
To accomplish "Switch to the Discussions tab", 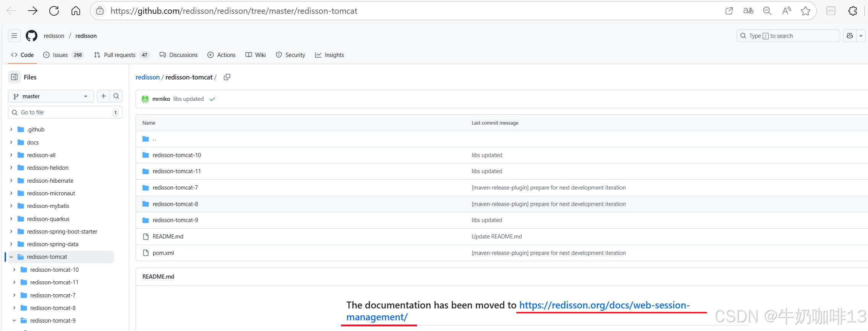I will coord(179,55).
